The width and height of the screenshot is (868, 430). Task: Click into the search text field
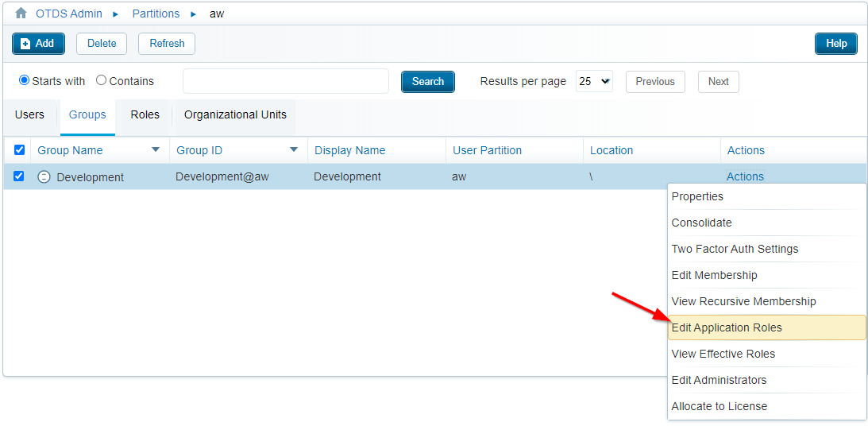[286, 81]
